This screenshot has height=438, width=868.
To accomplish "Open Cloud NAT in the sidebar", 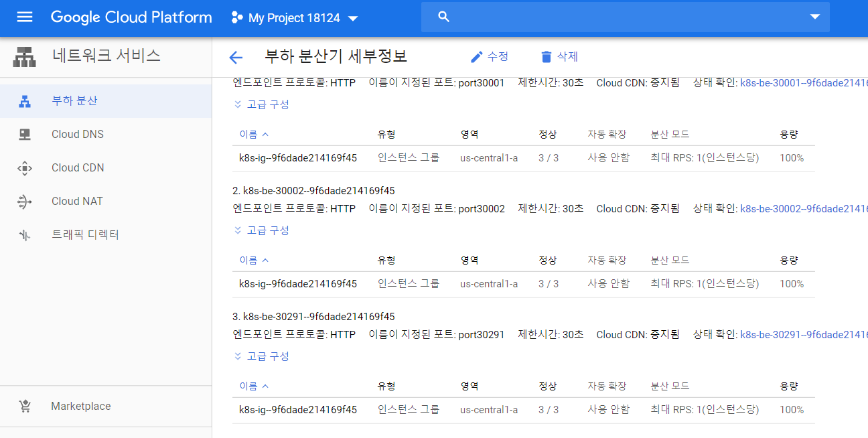I will click(106, 202).
